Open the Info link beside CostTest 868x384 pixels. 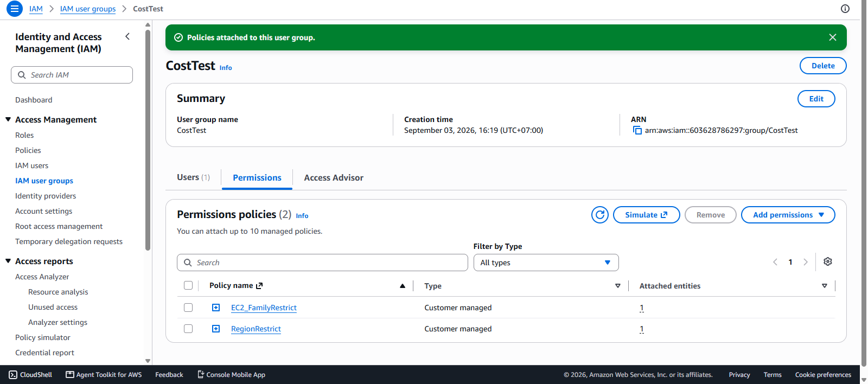[x=226, y=68]
